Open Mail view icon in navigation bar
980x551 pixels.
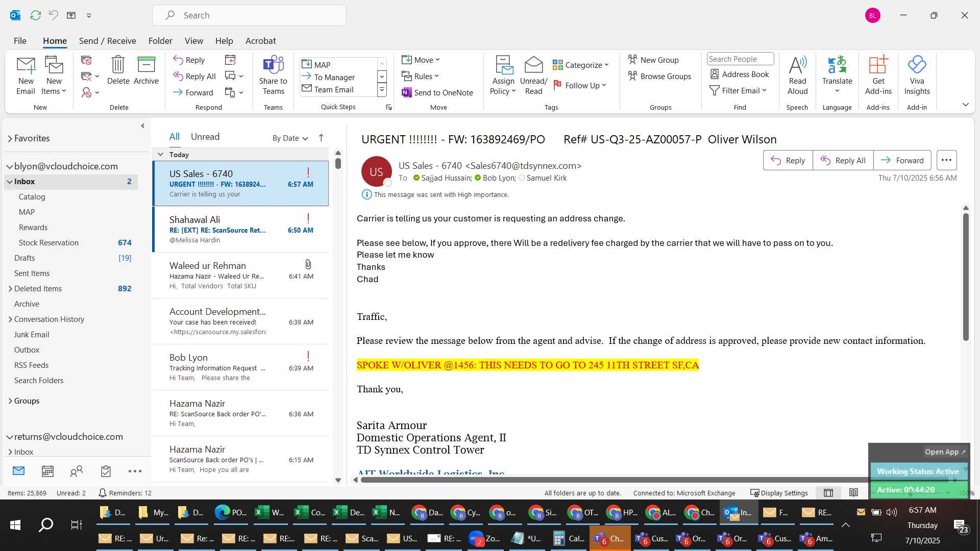(x=19, y=470)
